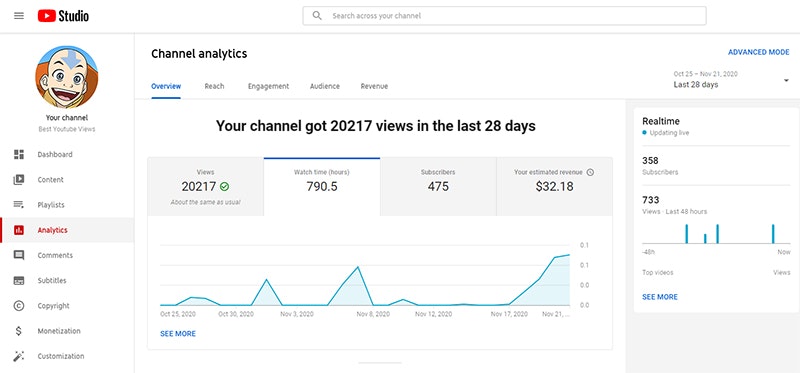Click the Oct 25, 2020 axis label
Image resolution: width=800 pixels, height=373 pixels.
(178, 314)
